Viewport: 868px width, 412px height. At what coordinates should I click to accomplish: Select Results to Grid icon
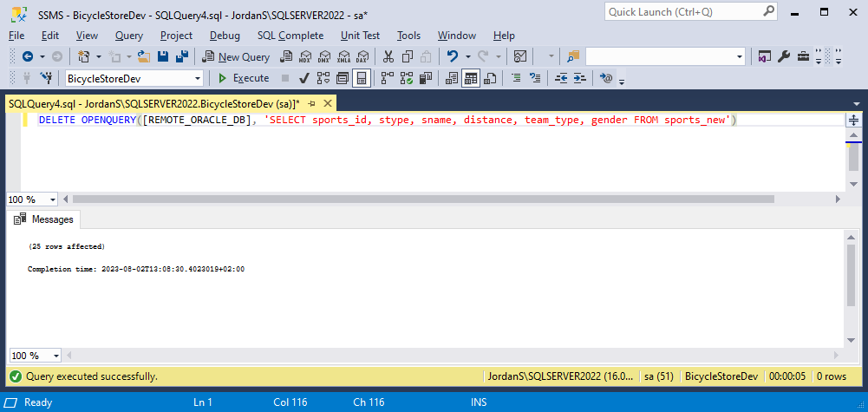471,78
